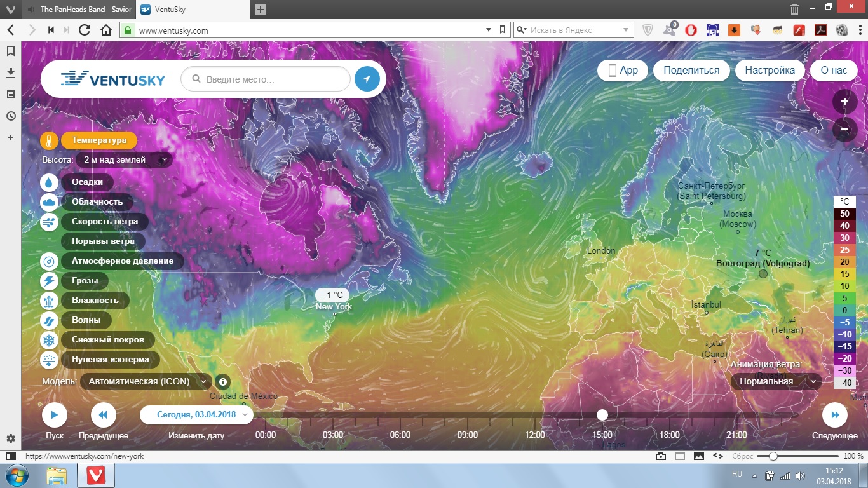Click the thermometer temperature layer icon
This screenshot has height=488, width=868.
coord(50,140)
